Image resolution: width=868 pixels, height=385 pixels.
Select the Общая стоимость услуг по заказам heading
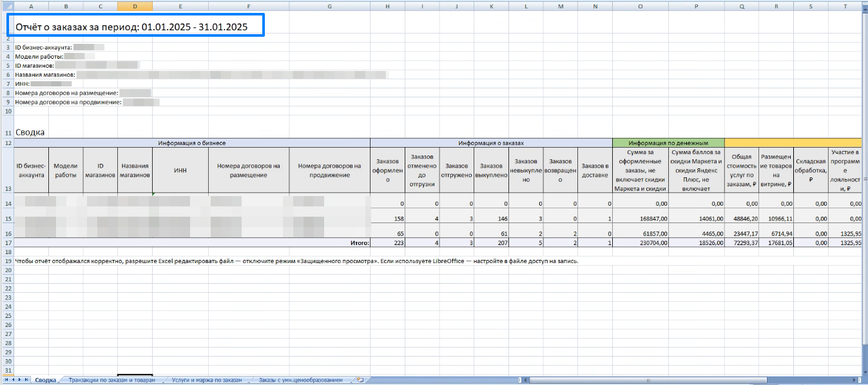tap(742, 170)
